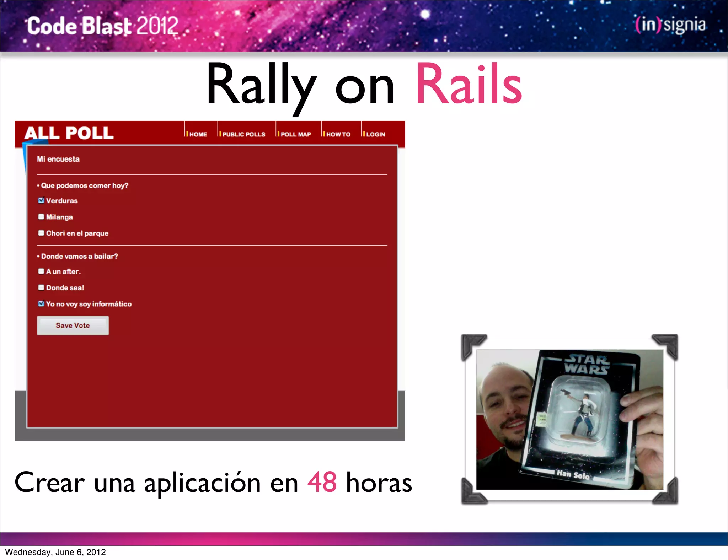This screenshot has height=560, width=728.
Task: Untick Yo no voy soy informático checkbox
Action: coord(41,304)
